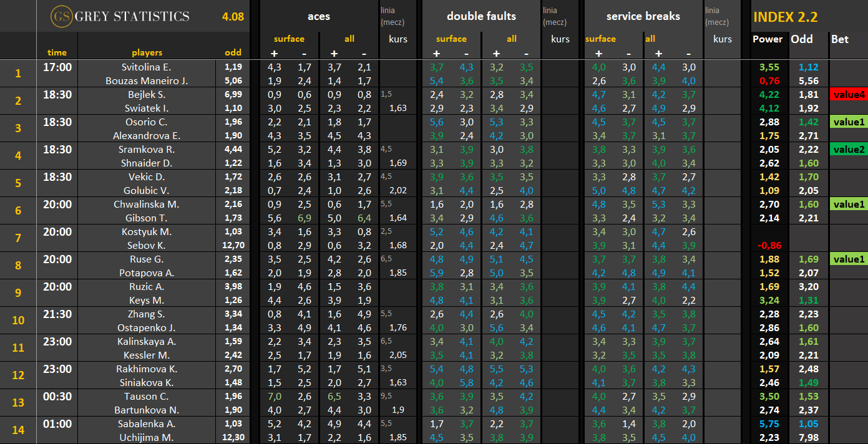868x444 pixels.
Task: Click row number 7
Action: [x=18, y=238]
